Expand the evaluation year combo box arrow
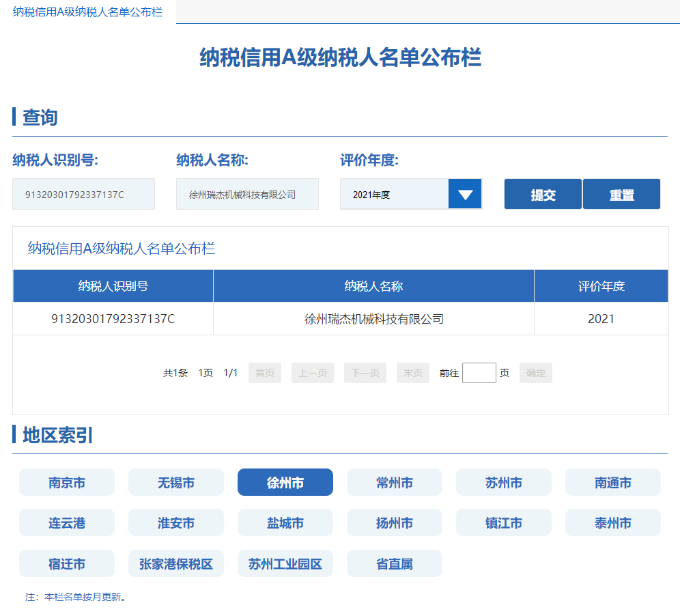The height and width of the screenshot is (616, 680). click(465, 193)
